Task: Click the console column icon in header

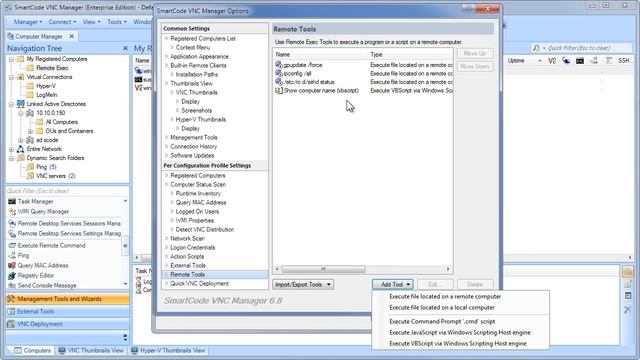Action: pos(580,61)
